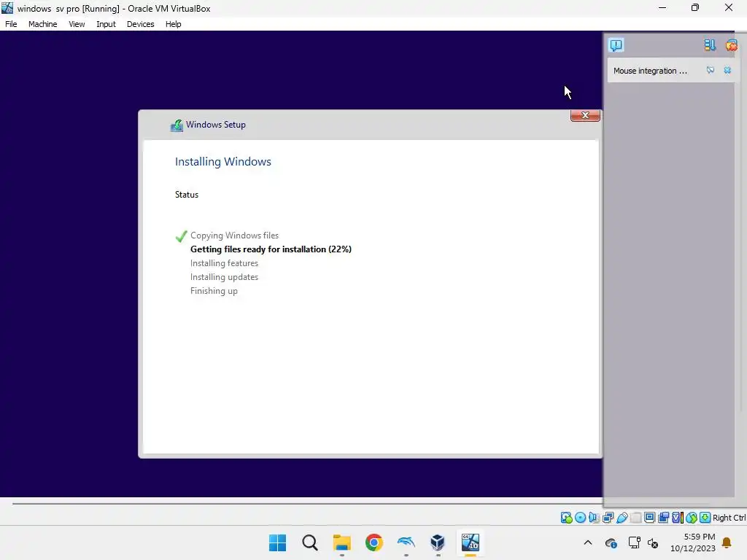Click the muted volume tray icon
Viewport: 747px width, 560px height.
pyautogui.click(x=653, y=542)
